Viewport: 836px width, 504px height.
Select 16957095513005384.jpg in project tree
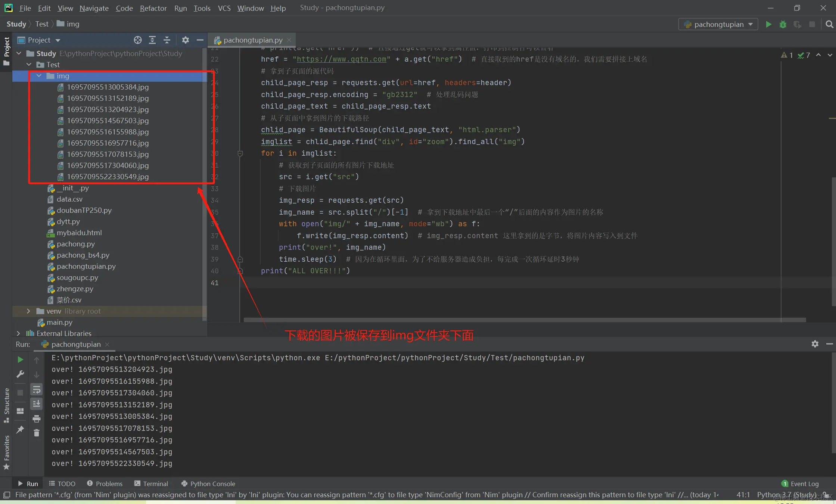pyautogui.click(x=108, y=87)
